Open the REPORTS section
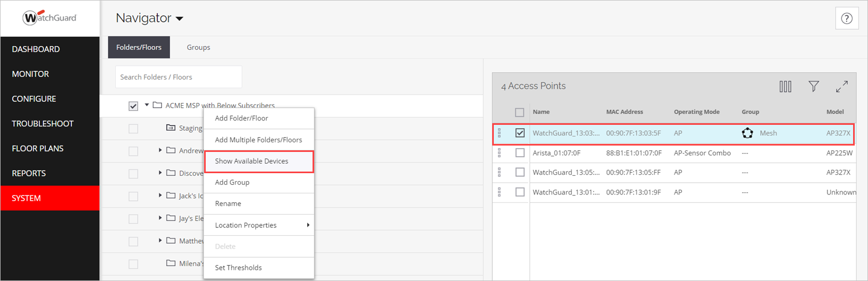This screenshot has width=868, height=281. click(x=50, y=173)
